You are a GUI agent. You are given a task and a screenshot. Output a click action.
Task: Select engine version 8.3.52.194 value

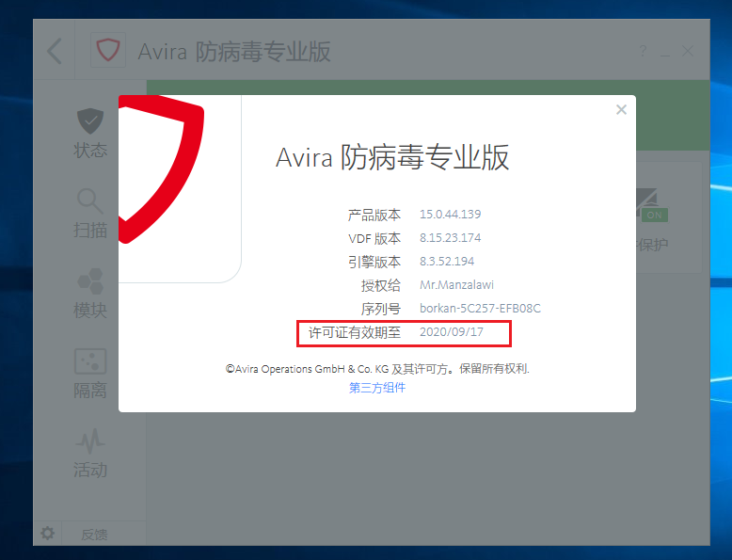tap(447, 261)
